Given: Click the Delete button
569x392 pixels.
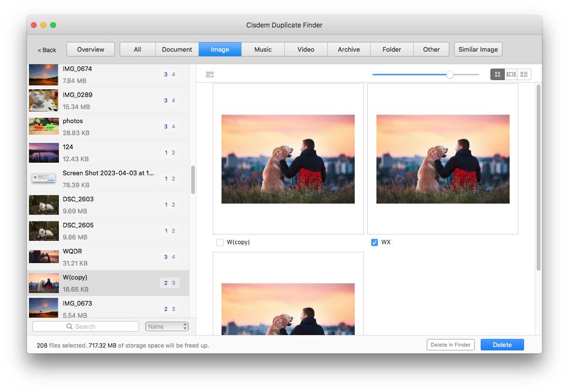Looking at the screenshot, I should (x=502, y=345).
